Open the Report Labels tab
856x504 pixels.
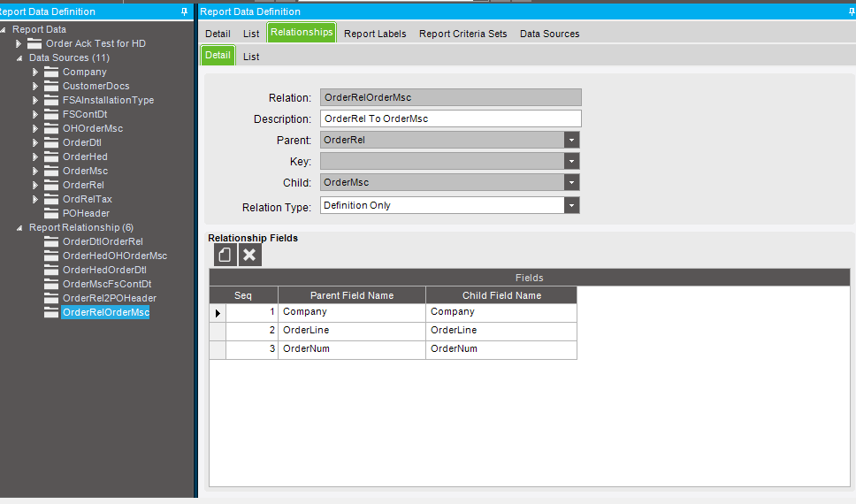(x=375, y=34)
